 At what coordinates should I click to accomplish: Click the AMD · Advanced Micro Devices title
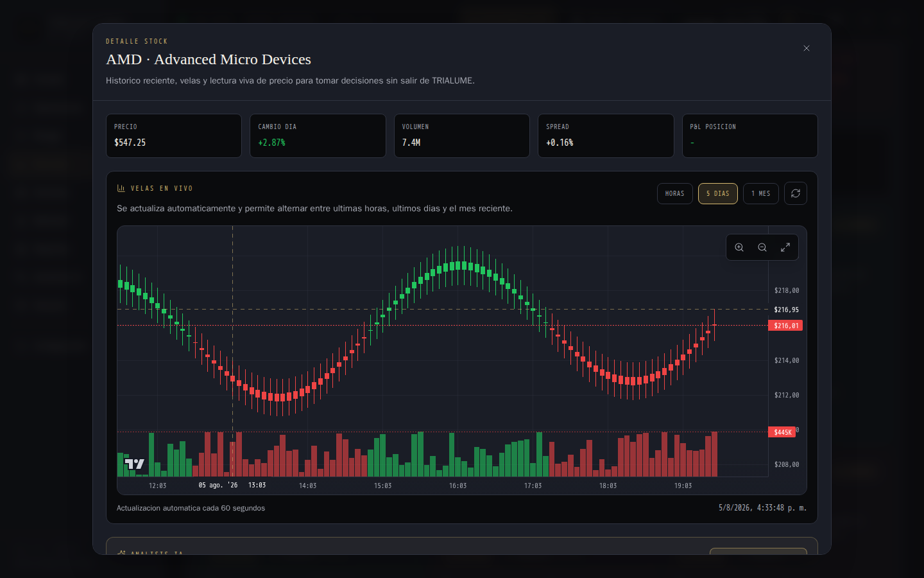[209, 59]
